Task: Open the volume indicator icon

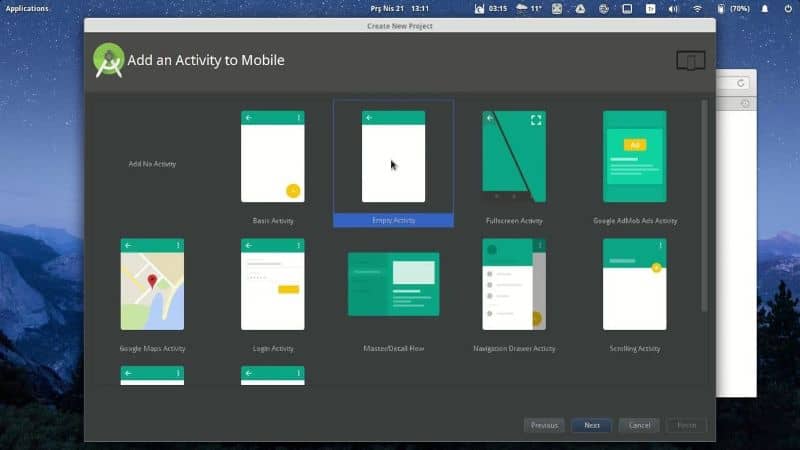Action: (x=673, y=9)
